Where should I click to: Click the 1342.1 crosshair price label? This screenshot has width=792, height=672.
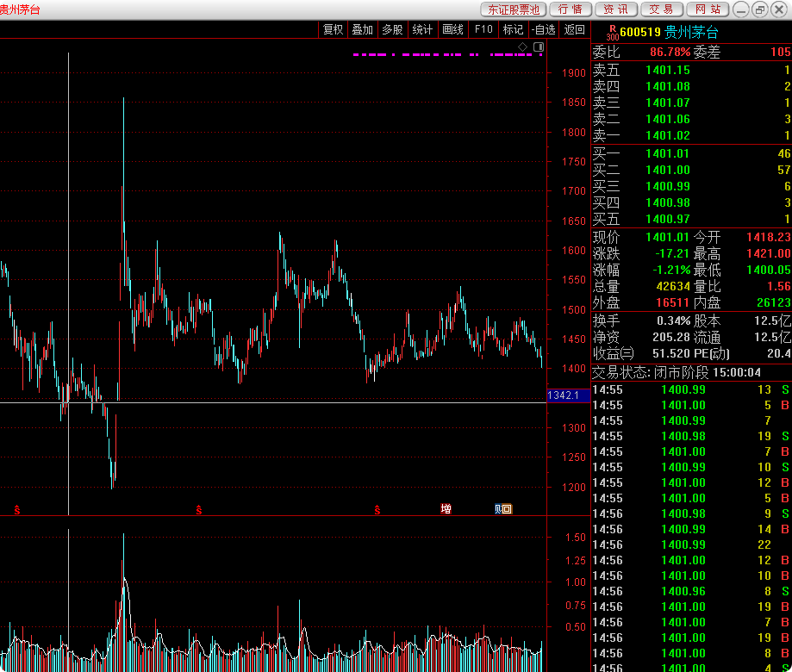[x=568, y=395]
